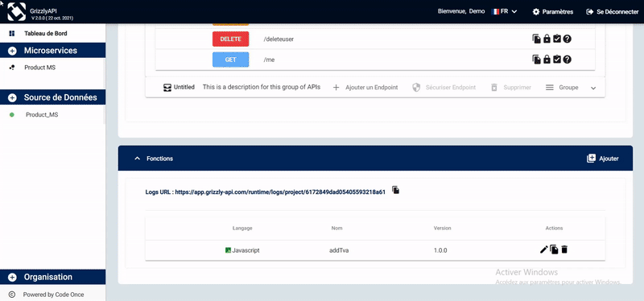Click the /me path text
The height and width of the screenshot is (301, 644).
[269, 60]
